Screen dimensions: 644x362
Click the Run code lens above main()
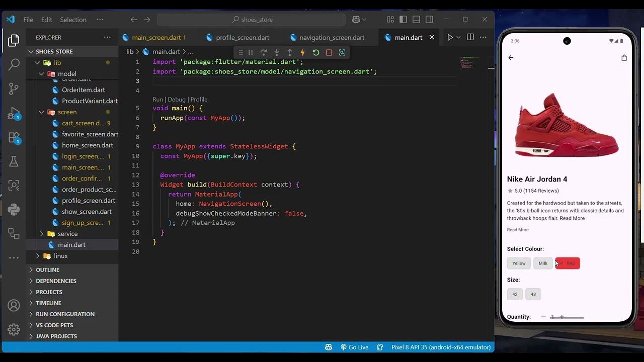click(157, 100)
